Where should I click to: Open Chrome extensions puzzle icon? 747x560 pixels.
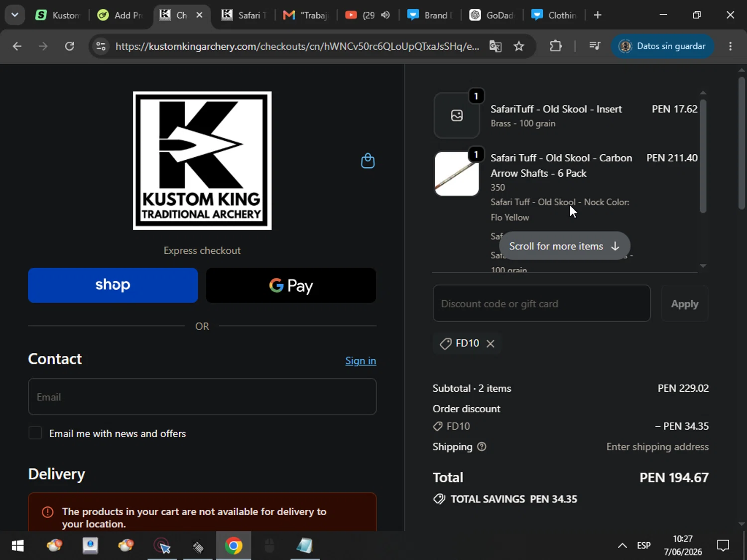coord(556,46)
